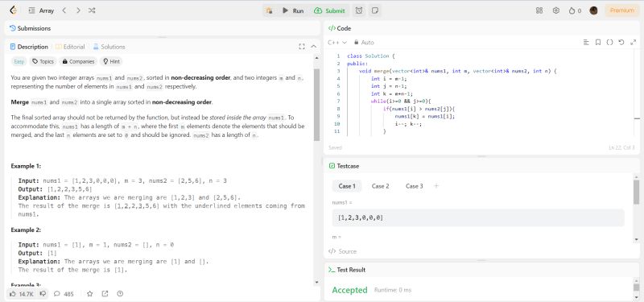Click the Premium button

click(x=621, y=10)
